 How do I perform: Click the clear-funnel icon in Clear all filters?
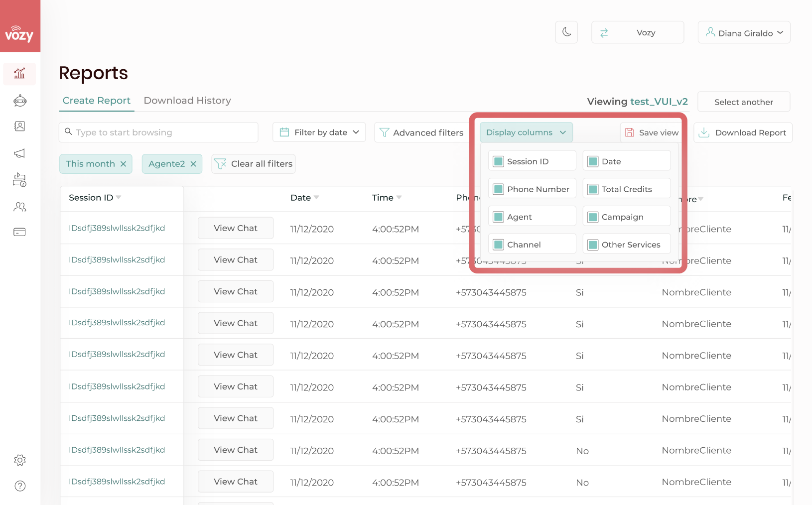click(x=220, y=164)
